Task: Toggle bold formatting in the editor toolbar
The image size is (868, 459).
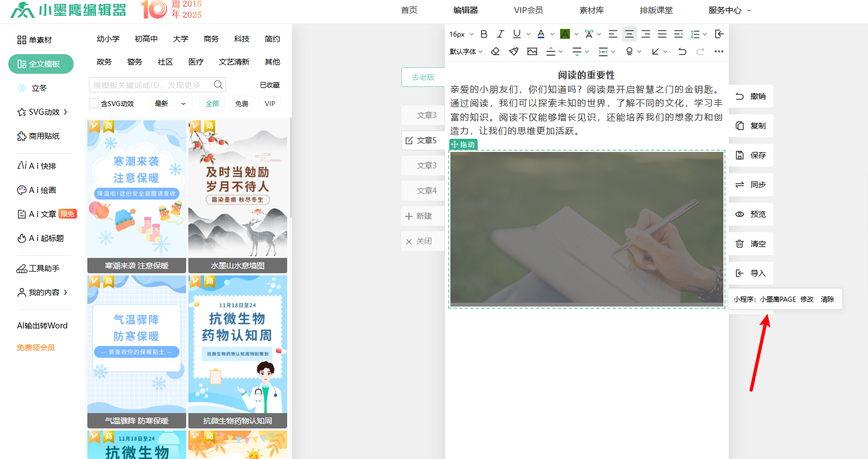Action: pos(484,34)
